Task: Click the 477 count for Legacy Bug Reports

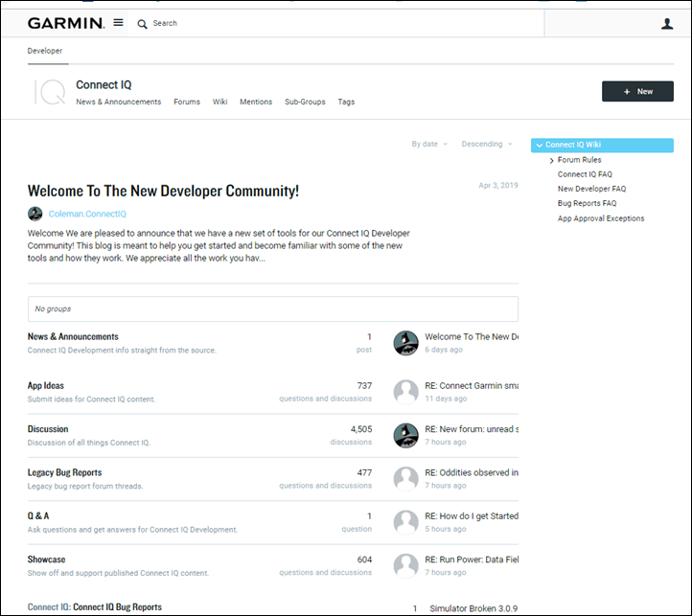Action: (364, 472)
